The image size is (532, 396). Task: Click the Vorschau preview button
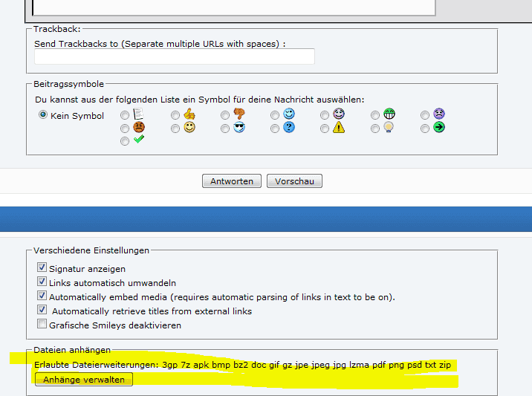click(294, 181)
